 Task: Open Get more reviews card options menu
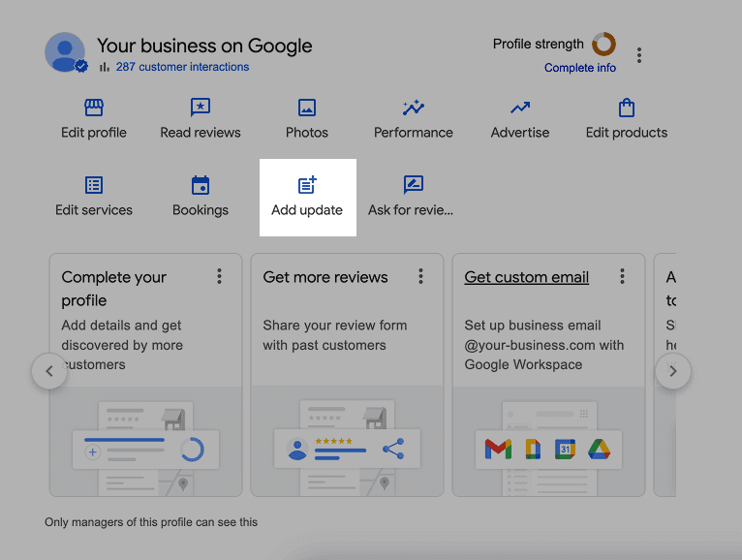[x=421, y=277]
